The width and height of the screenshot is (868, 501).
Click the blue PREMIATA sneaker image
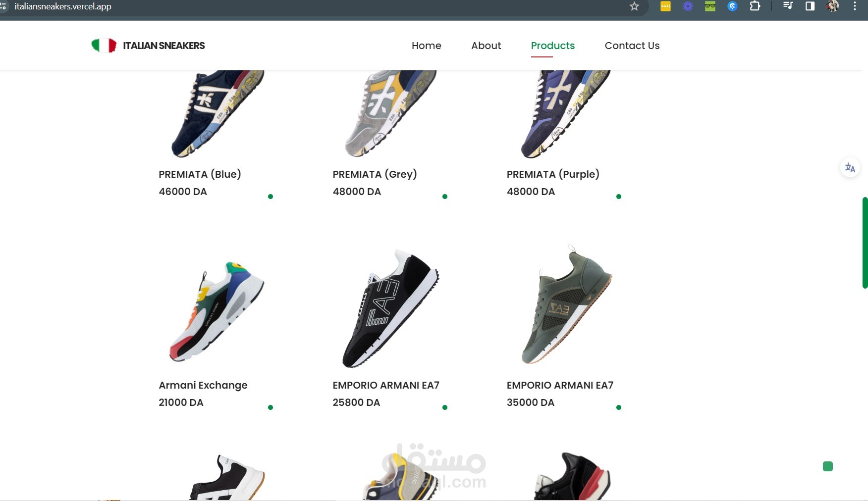[x=217, y=114]
